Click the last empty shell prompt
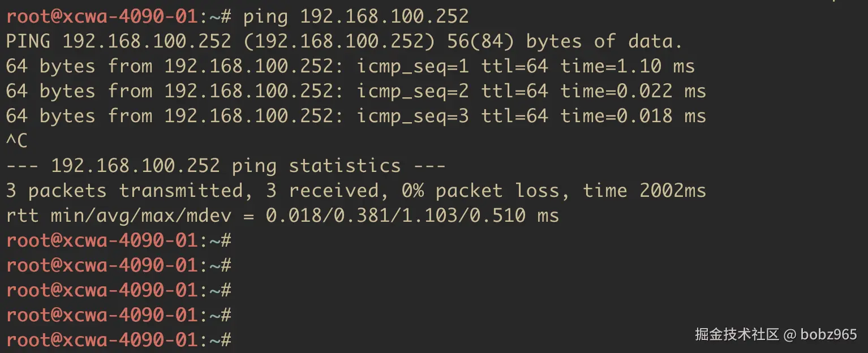Viewport: 868px width, 353px height. point(118,340)
